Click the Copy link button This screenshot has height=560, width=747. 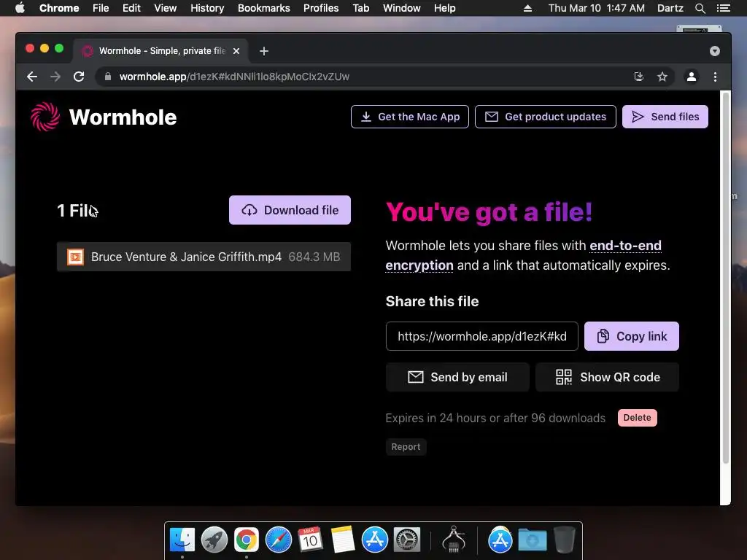631,336
